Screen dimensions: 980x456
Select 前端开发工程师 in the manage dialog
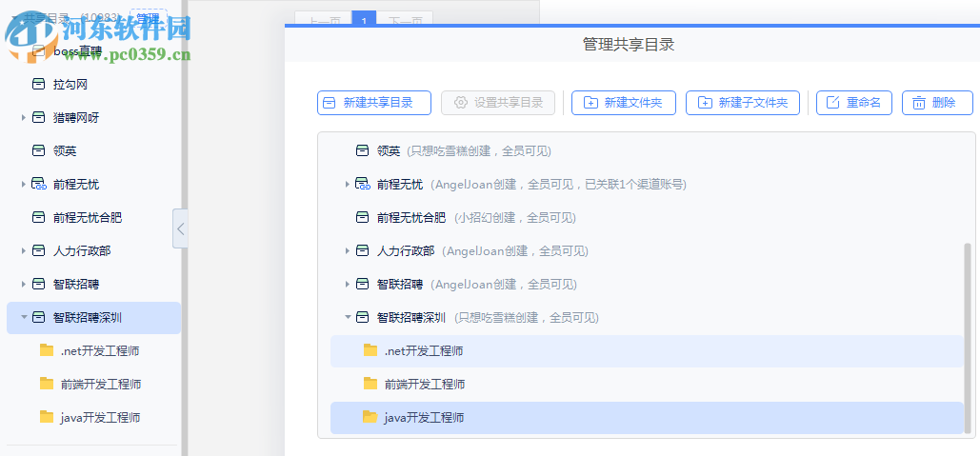pos(647,385)
